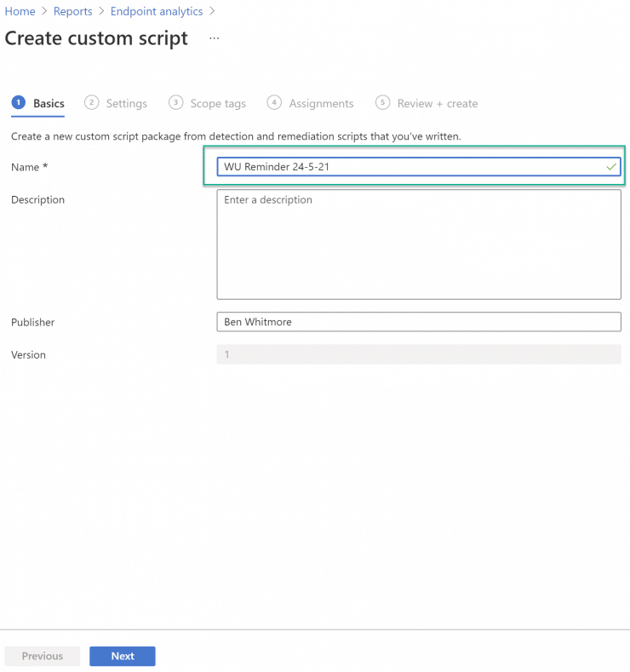This screenshot has width=630, height=672.
Task: Select the Basics tab
Action: pos(49,103)
